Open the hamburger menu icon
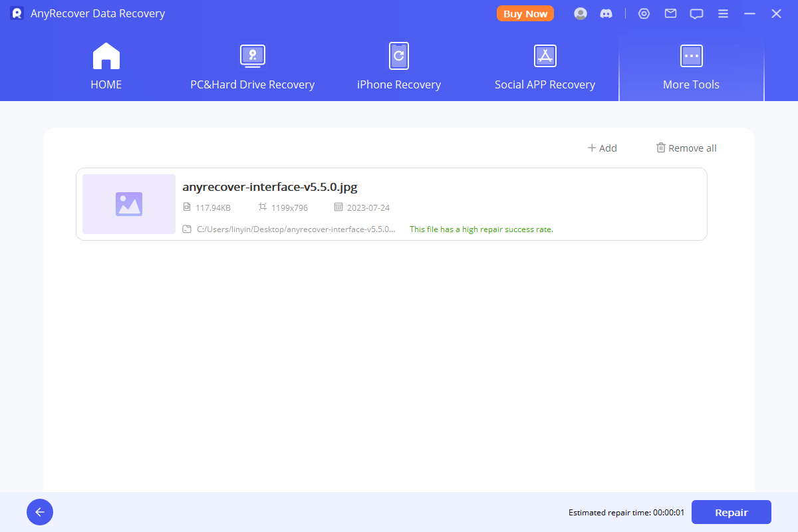The height and width of the screenshot is (532, 798). pyautogui.click(x=723, y=13)
